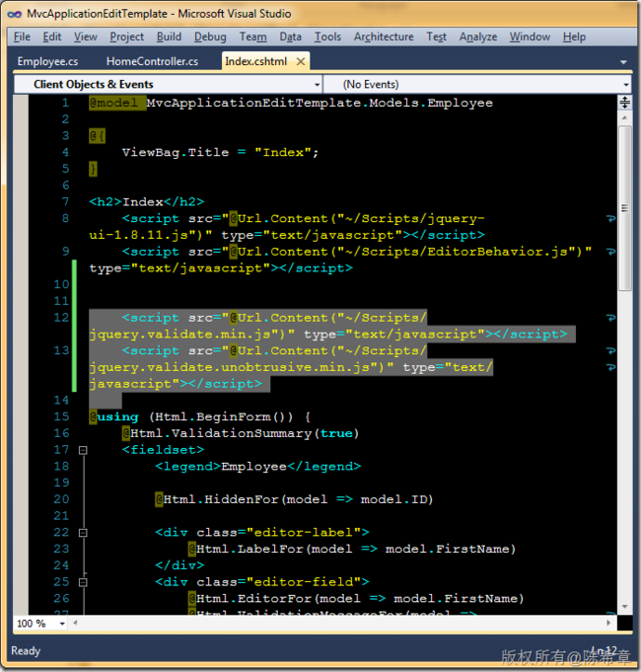Collapse the fieldset outline on line 17
641x672 pixels.
click(83, 450)
